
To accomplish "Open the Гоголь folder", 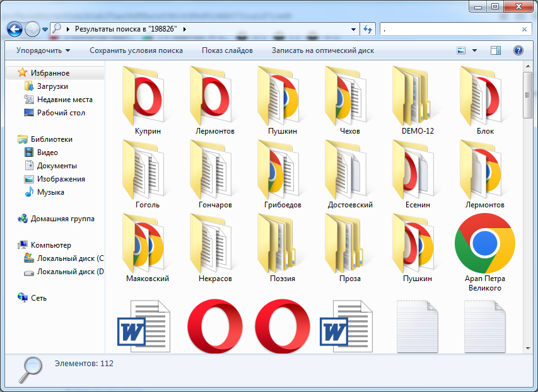I will coord(148,174).
